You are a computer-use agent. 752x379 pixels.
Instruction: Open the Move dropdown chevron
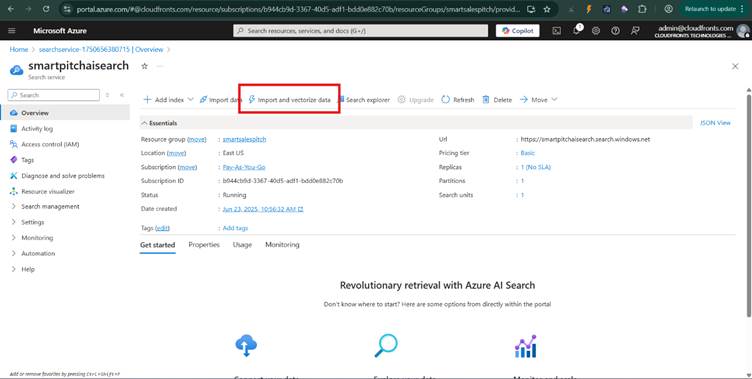(x=554, y=100)
